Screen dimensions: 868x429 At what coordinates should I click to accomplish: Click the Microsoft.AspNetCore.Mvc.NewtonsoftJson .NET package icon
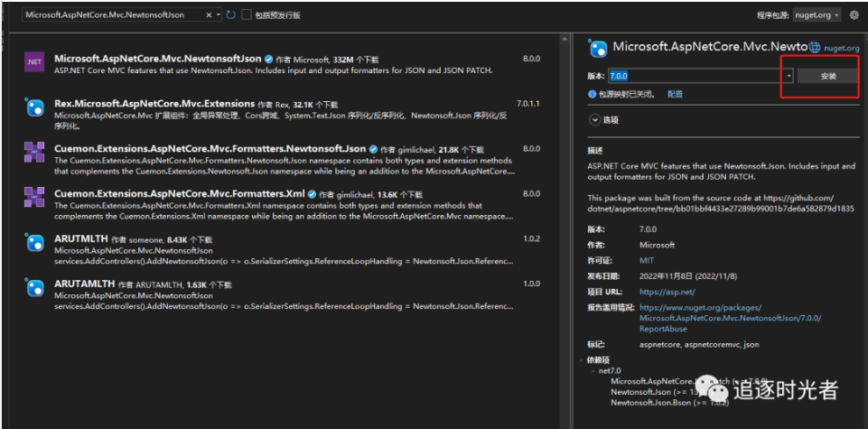(33, 61)
